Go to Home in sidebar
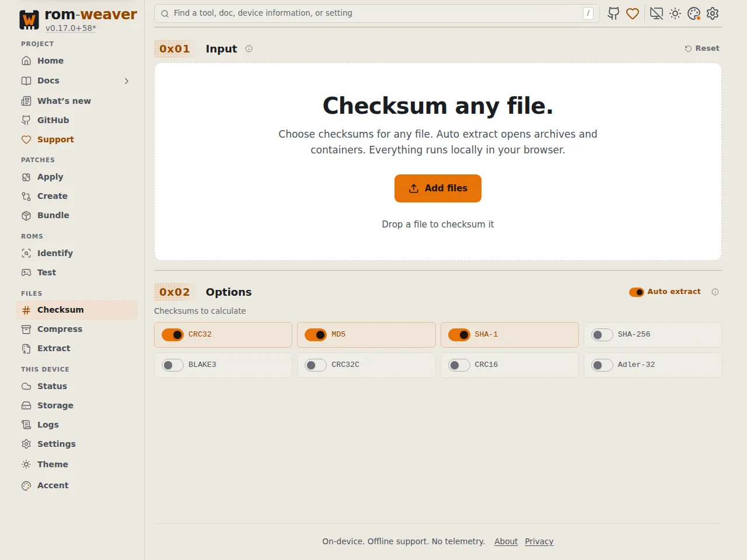Image resolution: width=747 pixels, height=560 pixels. point(77,61)
